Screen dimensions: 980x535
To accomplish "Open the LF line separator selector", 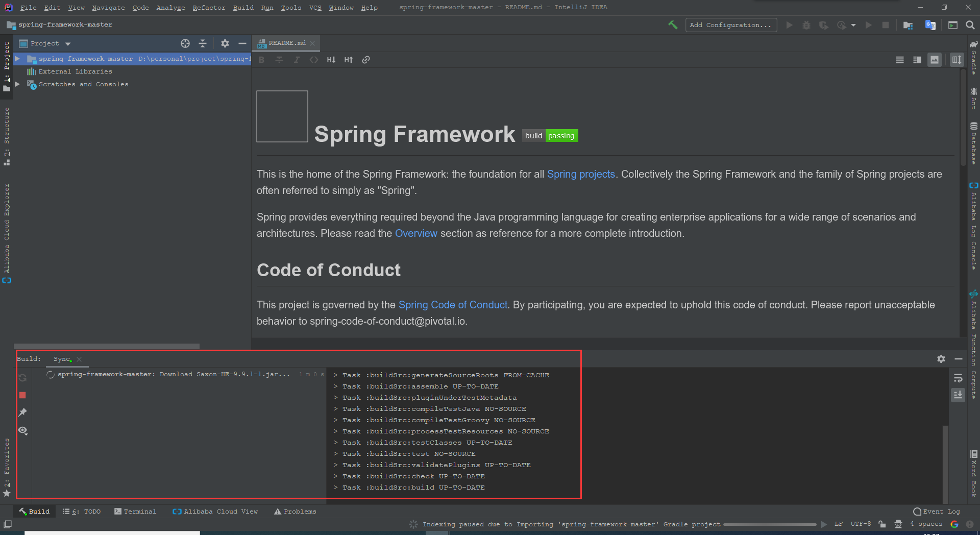I will (839, 524).
